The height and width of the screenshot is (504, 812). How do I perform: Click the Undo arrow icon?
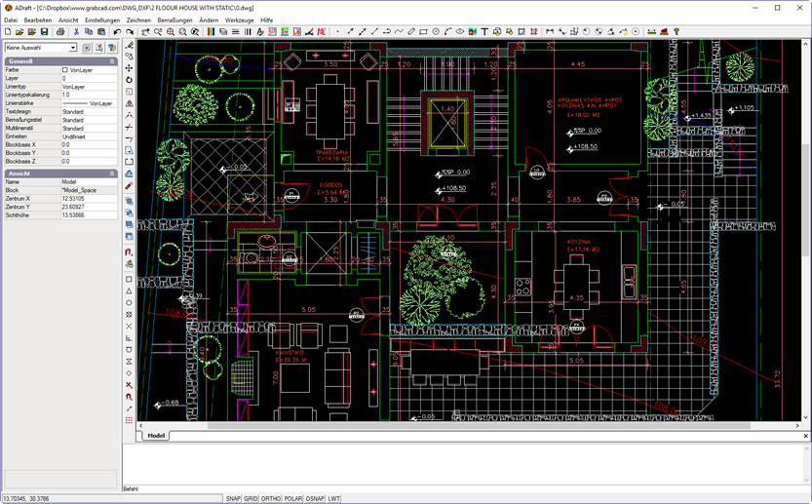[x=118, y=32]
